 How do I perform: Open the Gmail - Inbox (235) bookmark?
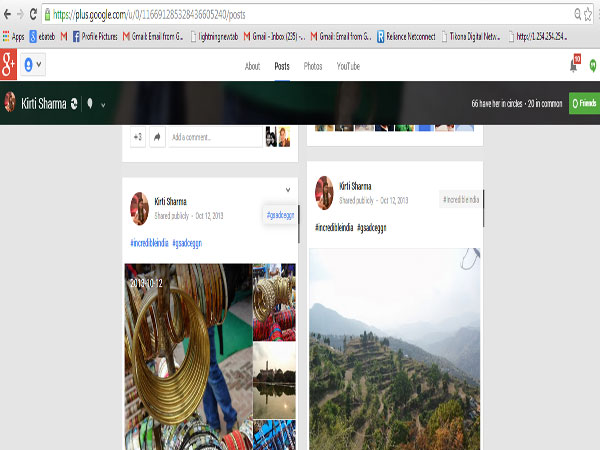click(x=274, y=36)
